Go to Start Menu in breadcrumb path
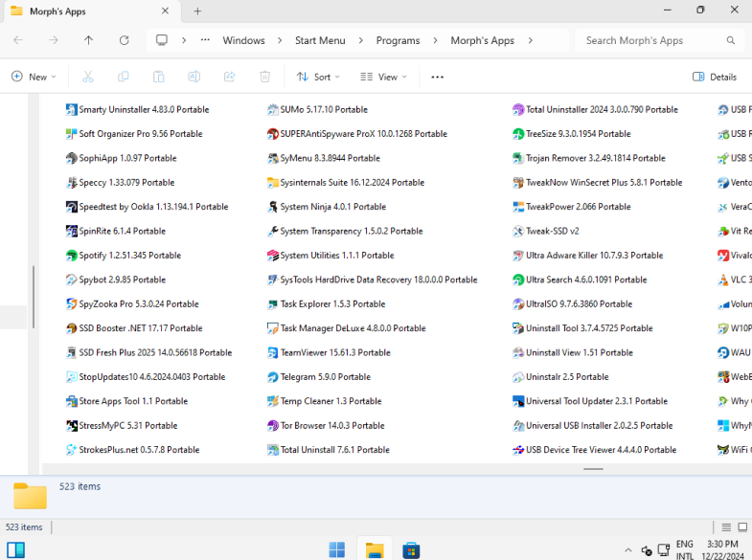This screenshot has width=752, height=560. [x=320, y=41]
